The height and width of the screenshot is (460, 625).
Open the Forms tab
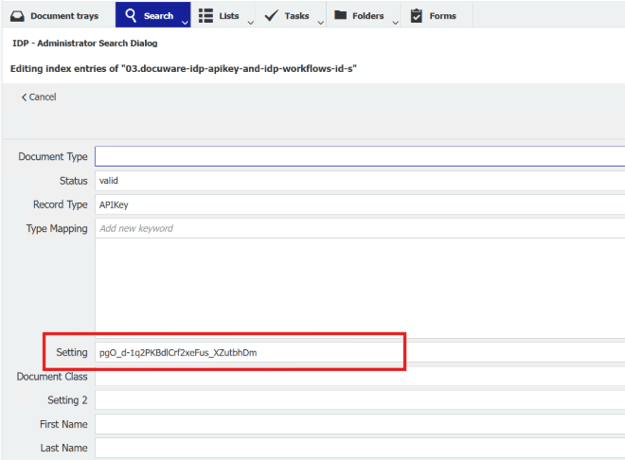[442, 16]
